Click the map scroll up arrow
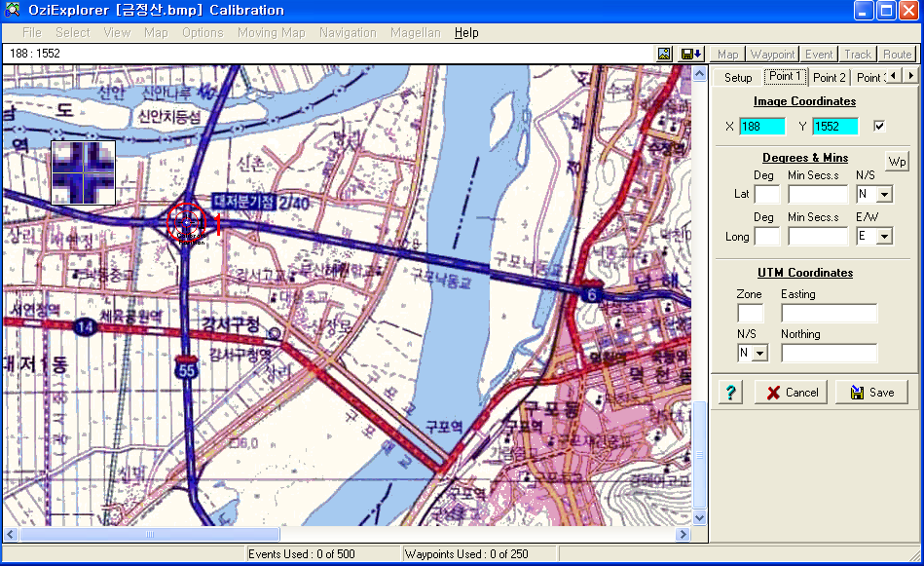 click(x=699, y=74)
